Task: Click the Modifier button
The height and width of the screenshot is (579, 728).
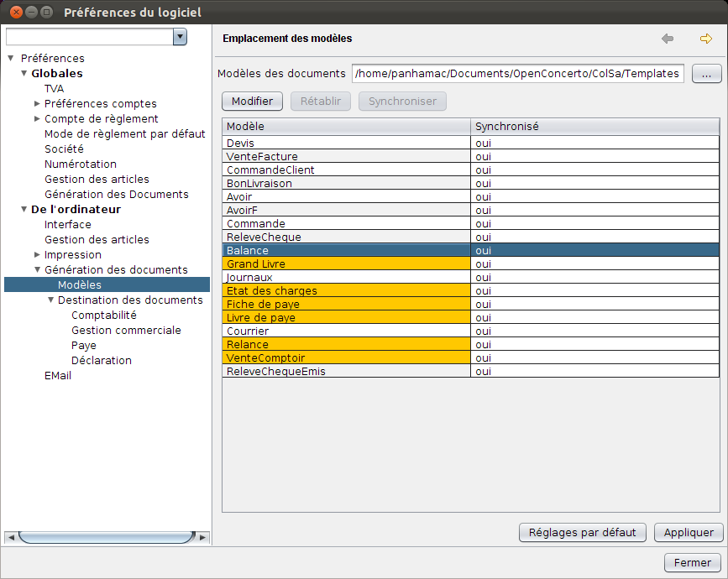Action: point(252,102)
